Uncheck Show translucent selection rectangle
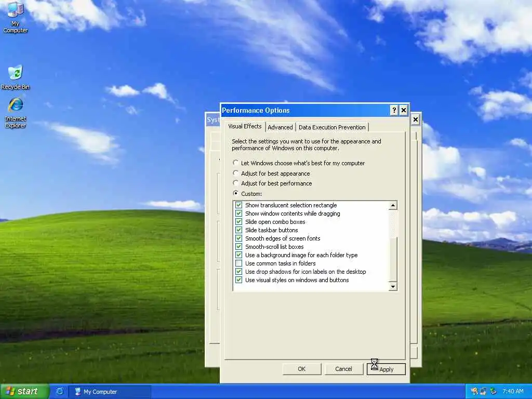Screen dimensions: 532x399 coord(238,205)
